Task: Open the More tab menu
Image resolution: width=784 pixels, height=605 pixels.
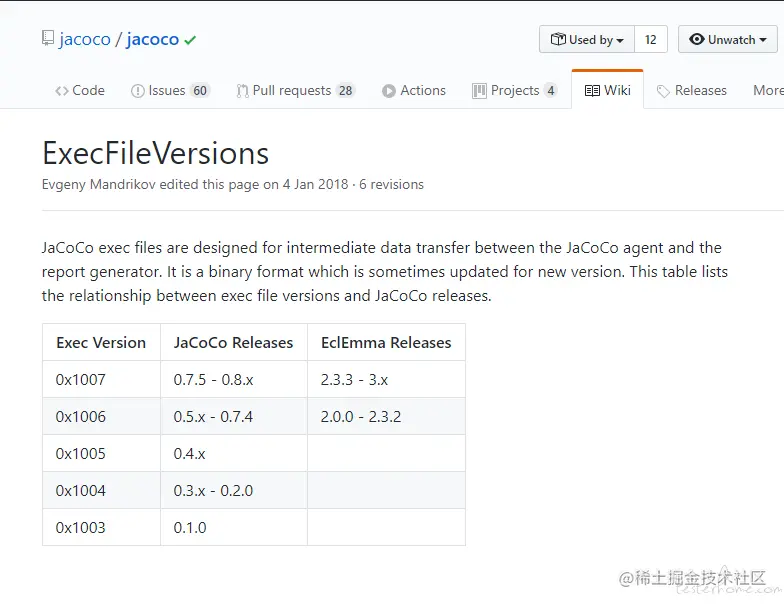Action: click(768, 90)
